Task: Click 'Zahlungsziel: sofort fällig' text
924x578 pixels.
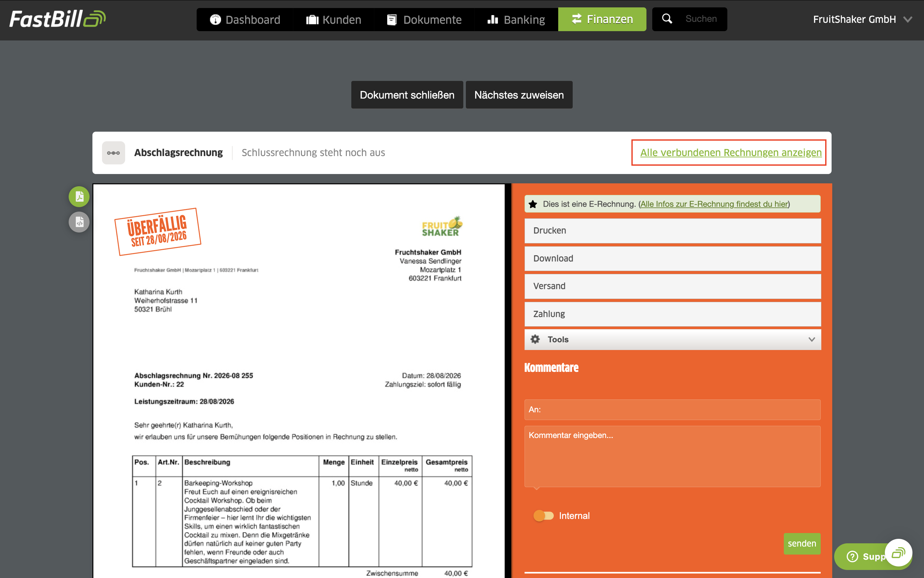Action: 423,384
